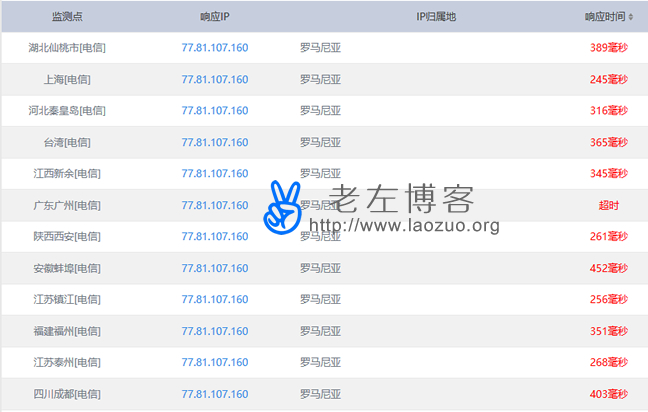Click the 245毫秒 response time value
Screen dimensions: 648x412
pyautogui.click(x=609, y=79)
